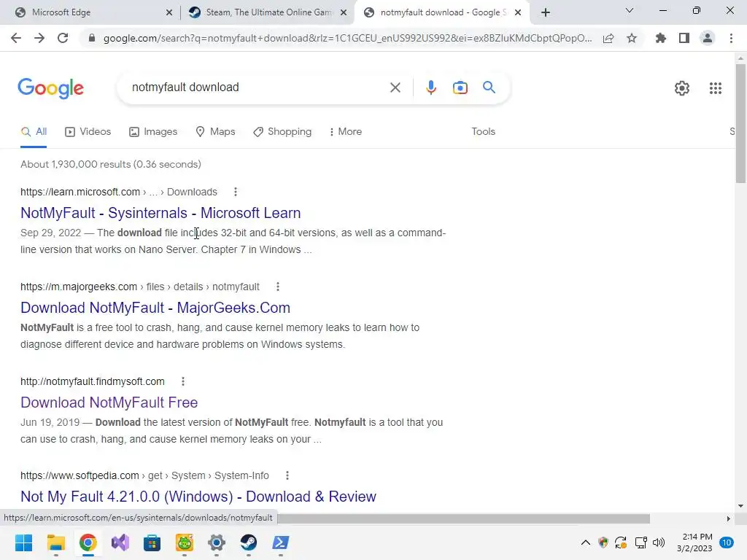This screenshot has width=747, height=560.
Task: Open Google quick settings gear
Action: 682,88
